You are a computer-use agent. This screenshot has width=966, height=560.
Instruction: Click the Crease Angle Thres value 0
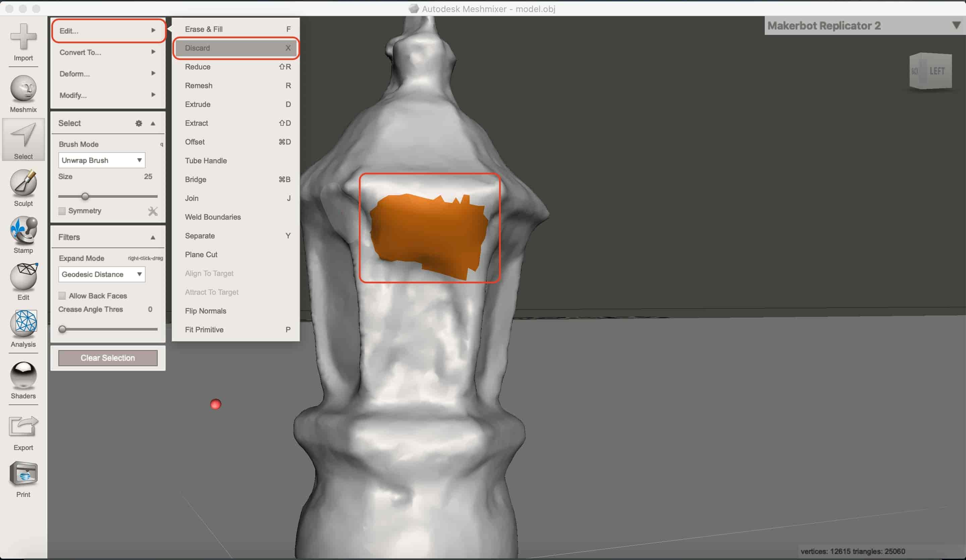150,309
